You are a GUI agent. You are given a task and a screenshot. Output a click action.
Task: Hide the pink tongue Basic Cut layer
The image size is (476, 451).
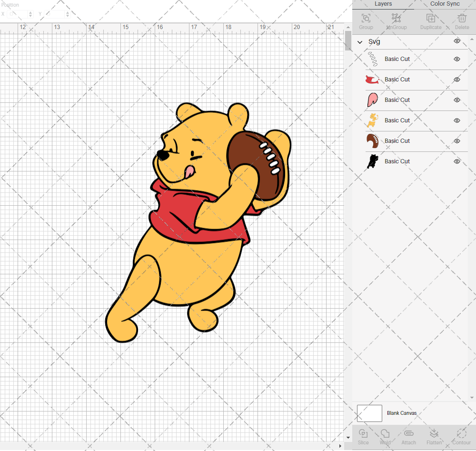[x=457, y=100]
